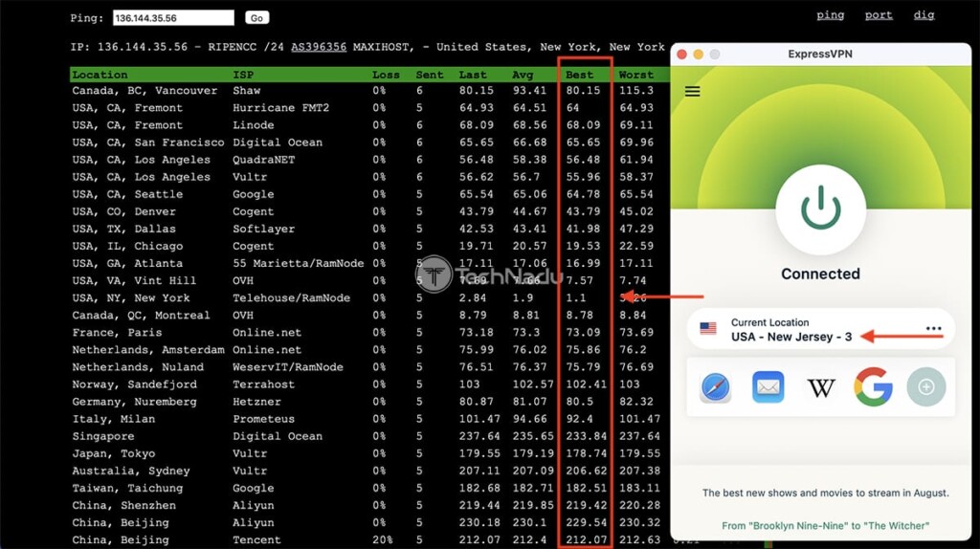
Task: Open the 'Brooklyn Nine-Nine to The Witcher' link
Action: [x=825, y=526]
